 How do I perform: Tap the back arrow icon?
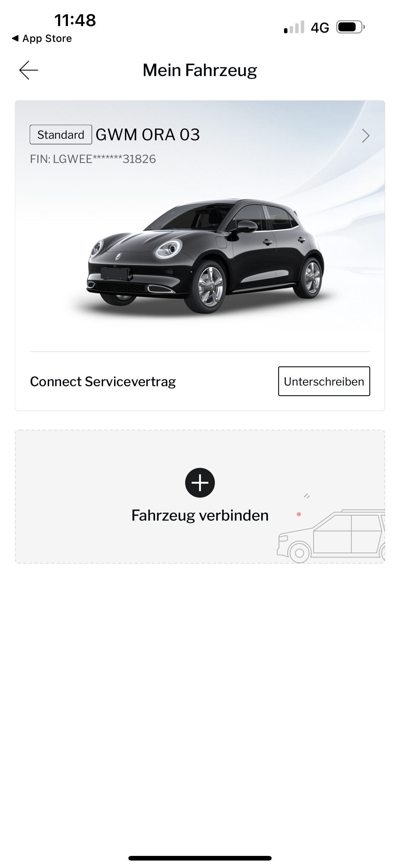tap(29, 70)
